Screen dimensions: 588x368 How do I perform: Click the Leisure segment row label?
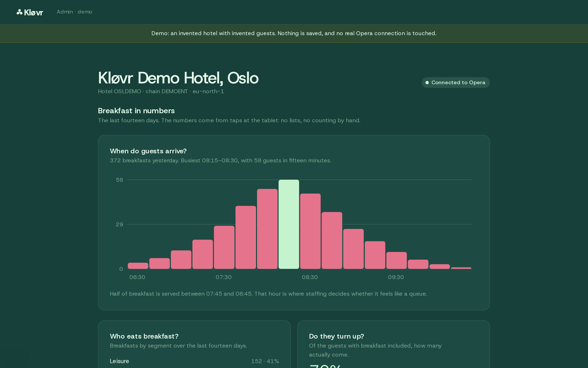point(119,361)
